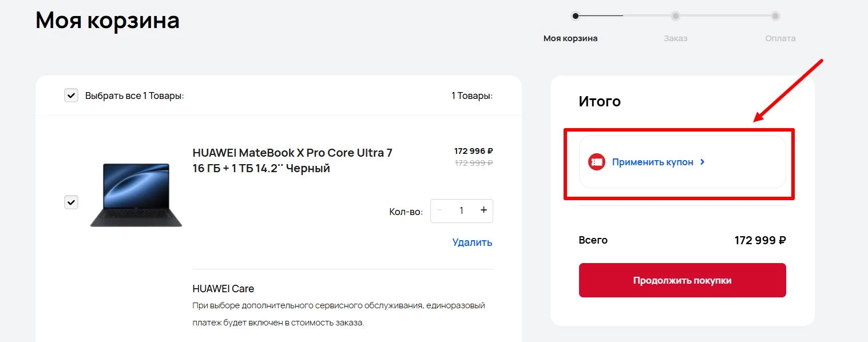
Task: Click the red coupon icon next to Применить купон
Action: [x=597, y=162]
